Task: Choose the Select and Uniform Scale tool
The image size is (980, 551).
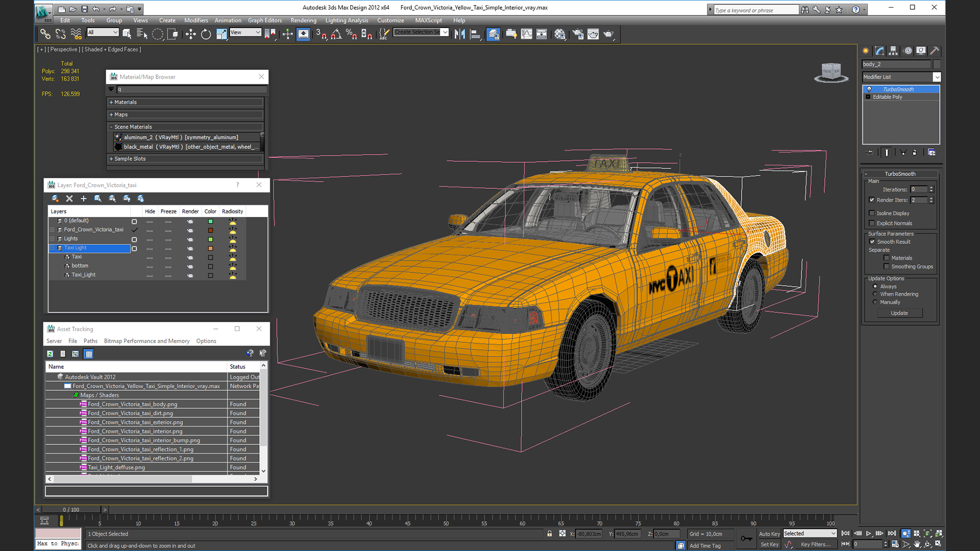Action: pos(221,34)
